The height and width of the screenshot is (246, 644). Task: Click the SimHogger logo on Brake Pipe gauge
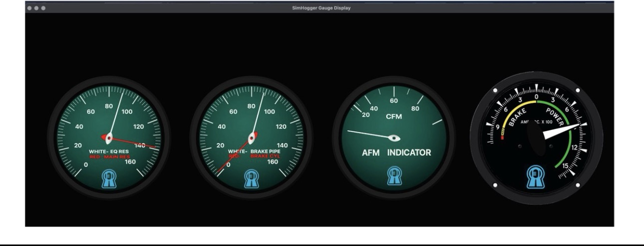click(x=251, y=179)
